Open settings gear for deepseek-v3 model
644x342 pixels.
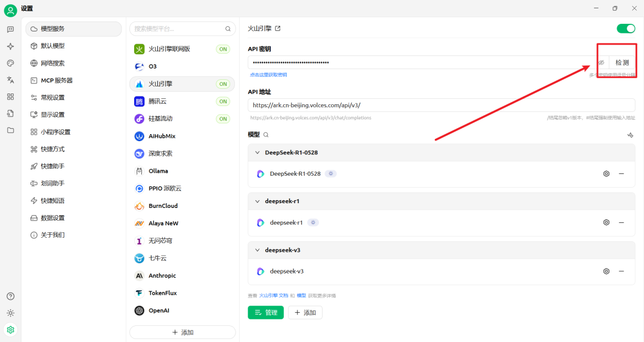tap(606, 271)
